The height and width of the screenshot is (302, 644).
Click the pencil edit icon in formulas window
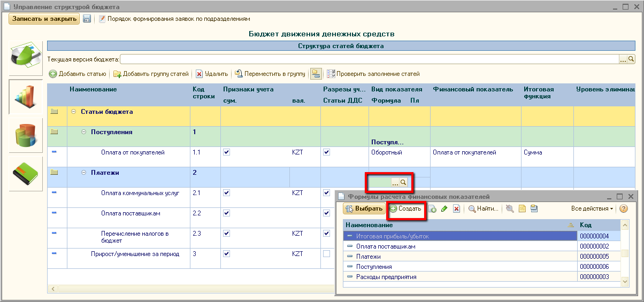(444, 208)
